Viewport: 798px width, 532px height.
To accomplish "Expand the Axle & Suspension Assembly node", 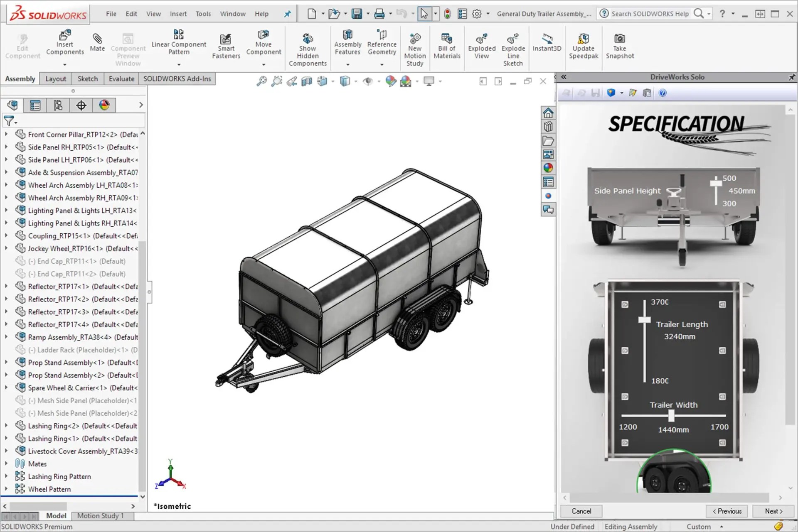I will (x=6, y=172).
